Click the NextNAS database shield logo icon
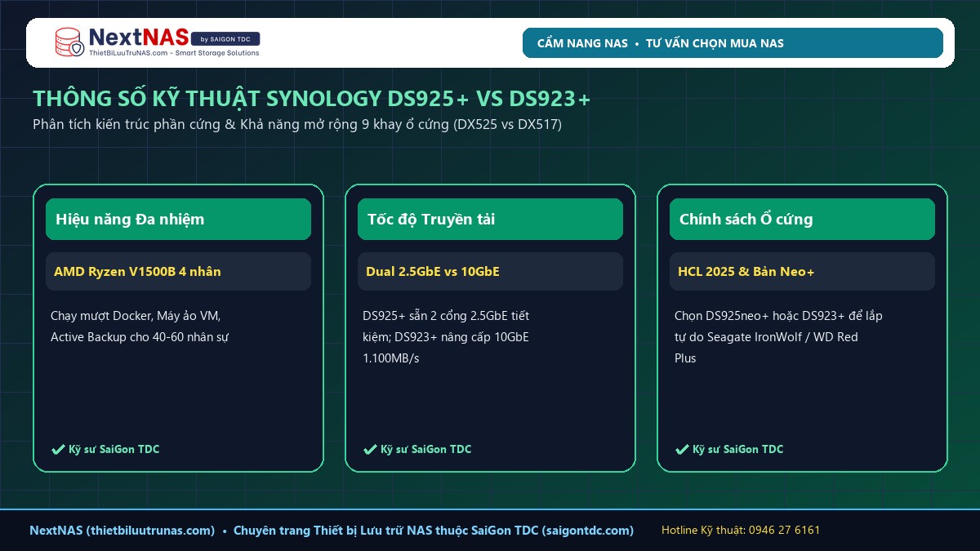The width and height of the screenshot is (980, 551). (x=69, y=42)
